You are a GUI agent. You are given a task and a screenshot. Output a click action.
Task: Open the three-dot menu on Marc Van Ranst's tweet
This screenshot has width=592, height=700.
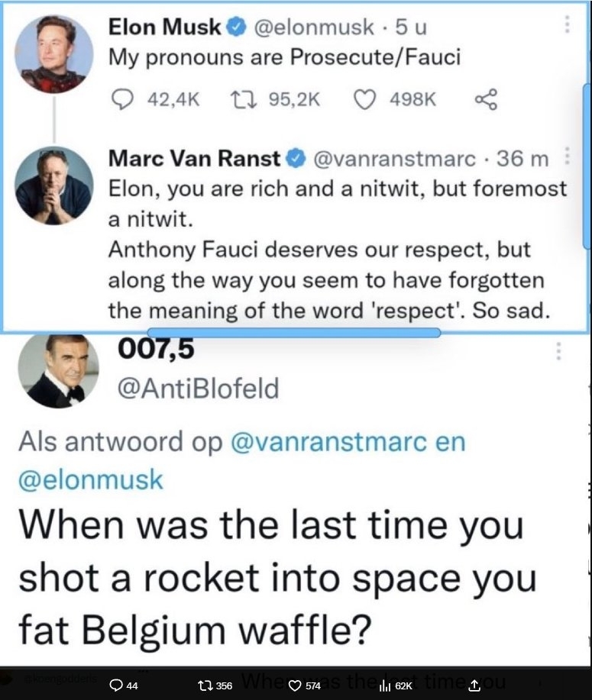pos(567,159)
